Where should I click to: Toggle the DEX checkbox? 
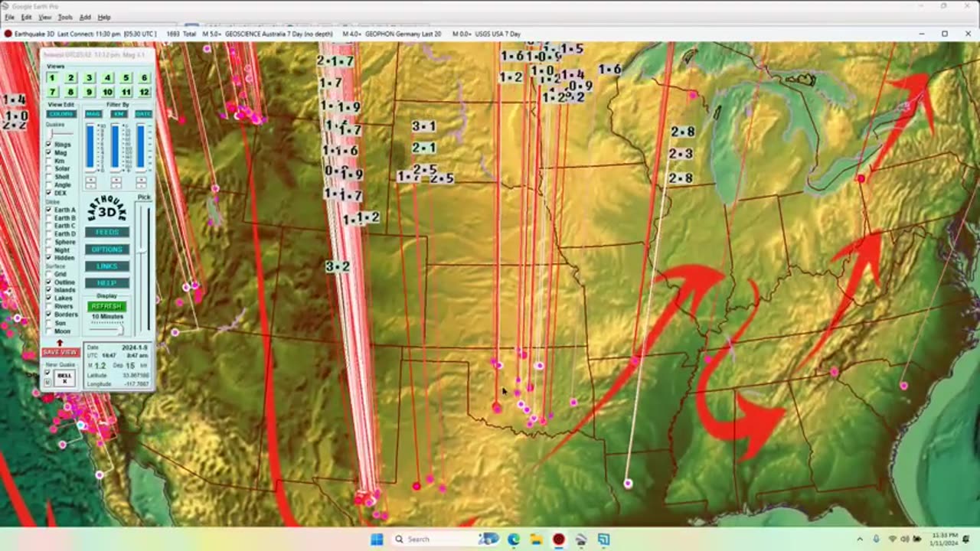click(49, 193)
